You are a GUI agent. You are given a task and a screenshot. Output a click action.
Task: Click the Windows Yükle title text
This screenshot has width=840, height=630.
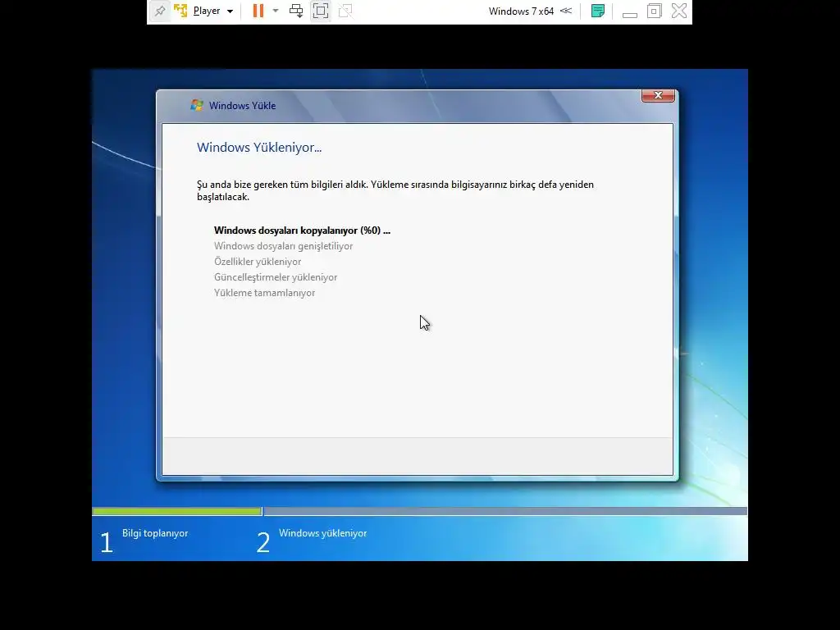[x=242, y=106]
